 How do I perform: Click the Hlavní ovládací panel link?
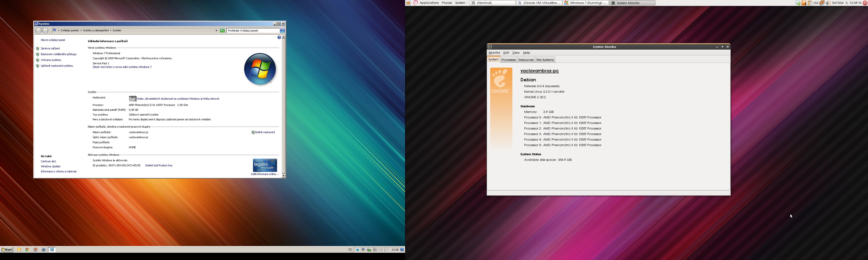pyautogui.click(x=53, y=40)
